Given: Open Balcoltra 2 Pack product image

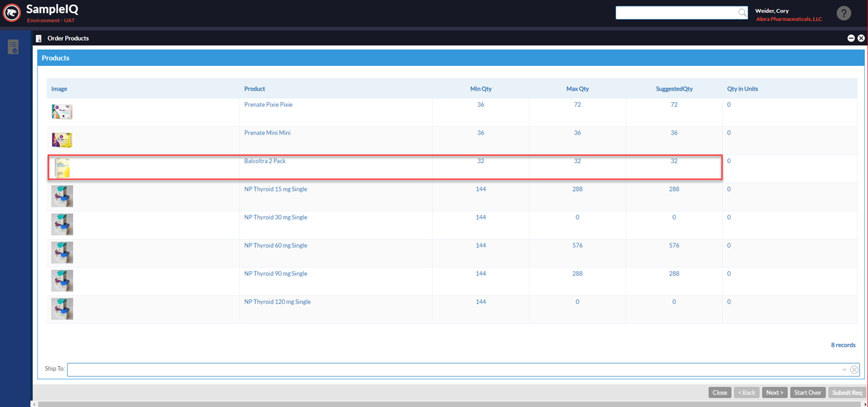Looking at the screenshot, I should tap(62, 168).
